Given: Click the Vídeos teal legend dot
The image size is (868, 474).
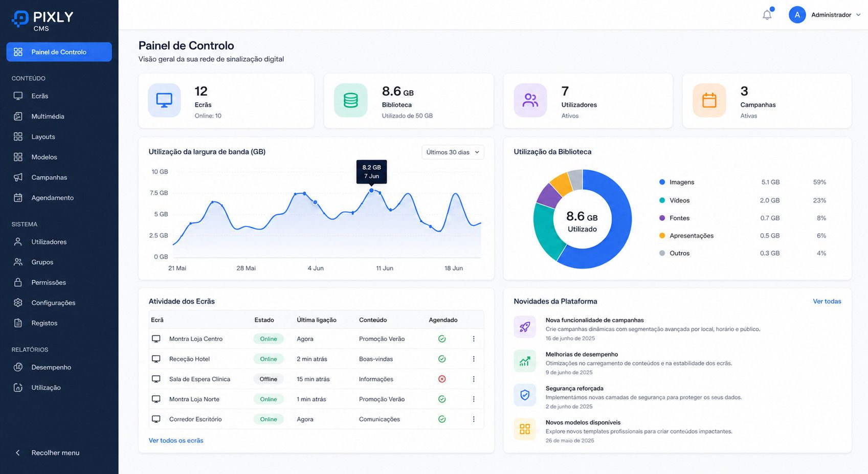Looking at the screenshot, I should point(662,200).
